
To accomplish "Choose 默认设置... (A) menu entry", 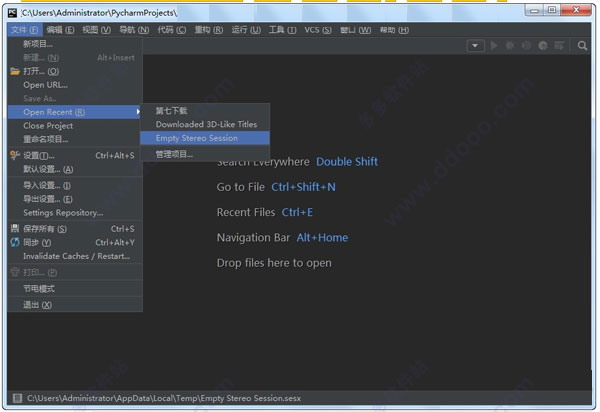I will (75, 169).
